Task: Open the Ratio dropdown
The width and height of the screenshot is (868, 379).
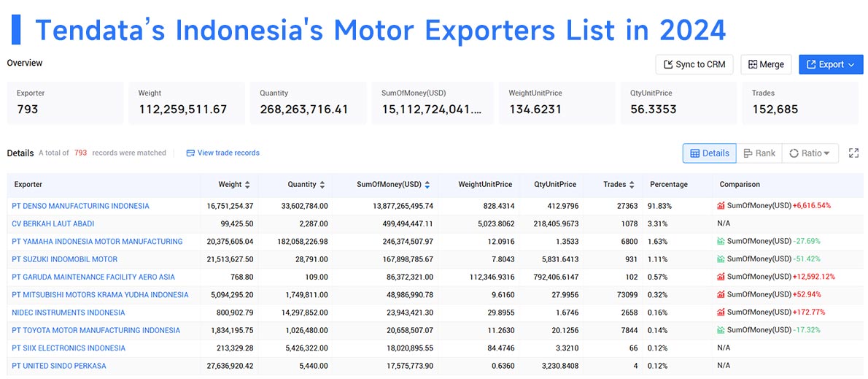Action: (810, 153)
